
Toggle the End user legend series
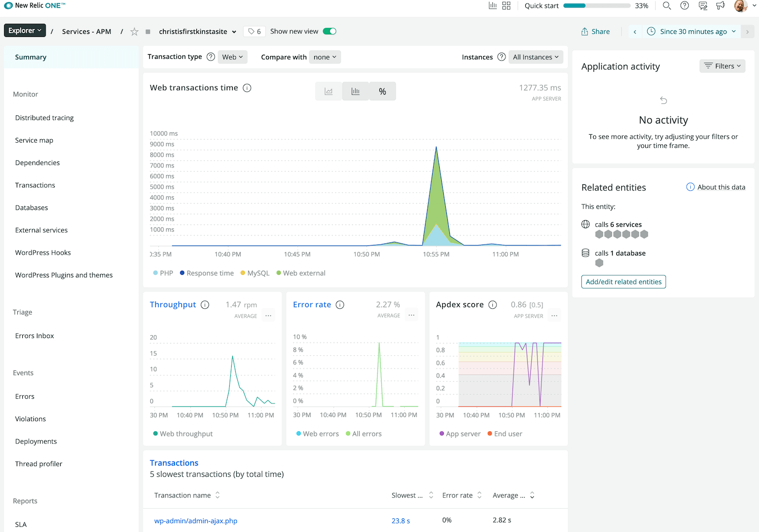505,434
